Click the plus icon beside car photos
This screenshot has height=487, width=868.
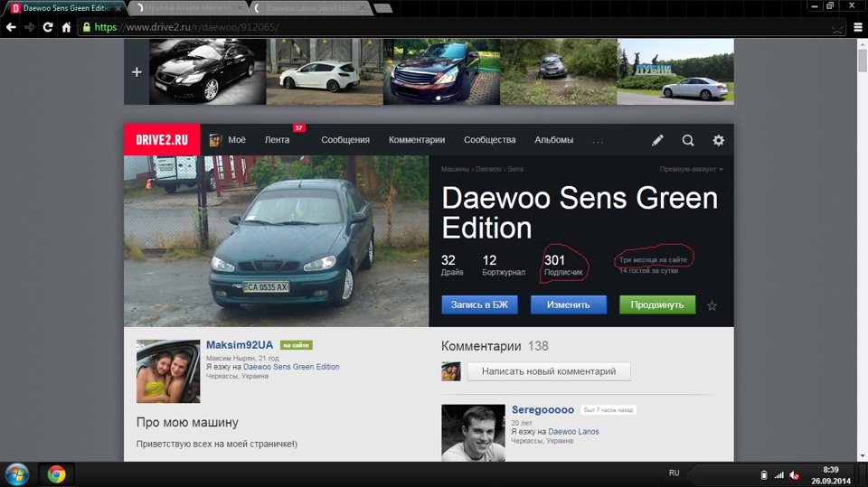[x=137, y=72]
